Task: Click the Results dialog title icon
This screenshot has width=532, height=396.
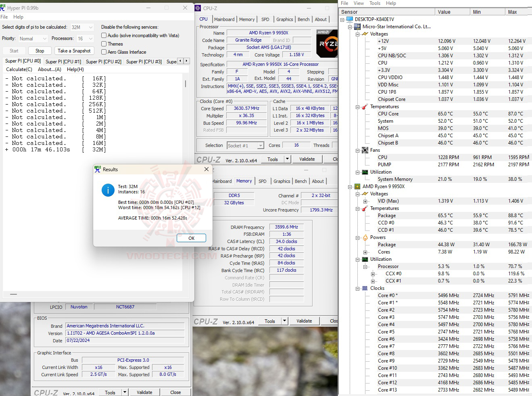Action: point(98,169)
